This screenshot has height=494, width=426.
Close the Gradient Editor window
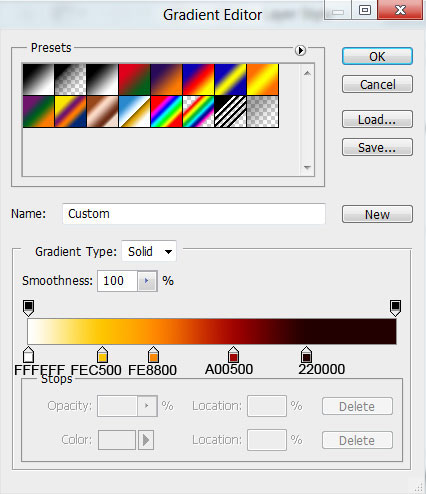400,10
